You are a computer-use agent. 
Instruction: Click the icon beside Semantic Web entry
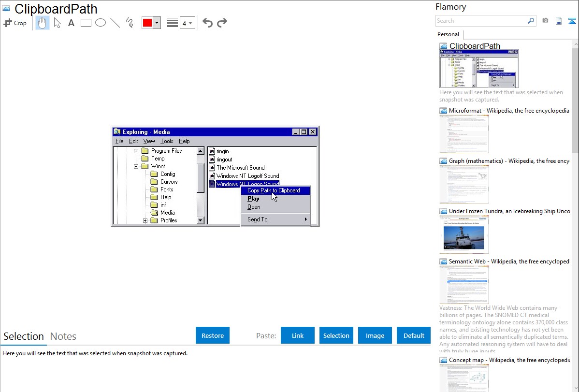[x=443, y=261]
